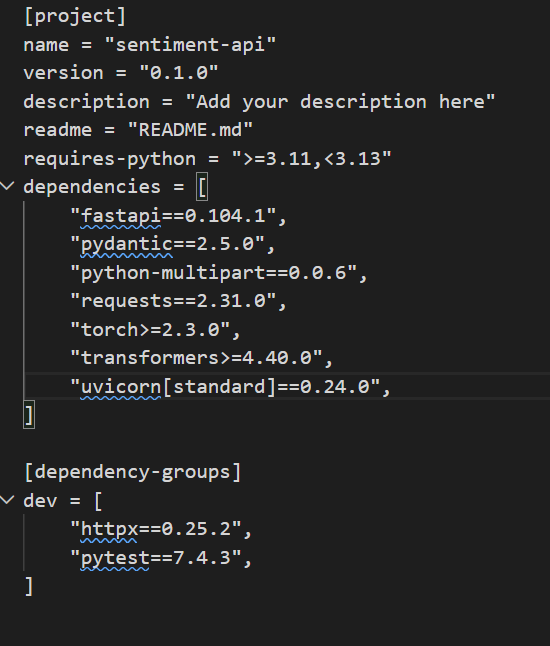550x646 pixels.
Task: Place cursor on the fastapi dependency text
Action: [x=121, y=216]
